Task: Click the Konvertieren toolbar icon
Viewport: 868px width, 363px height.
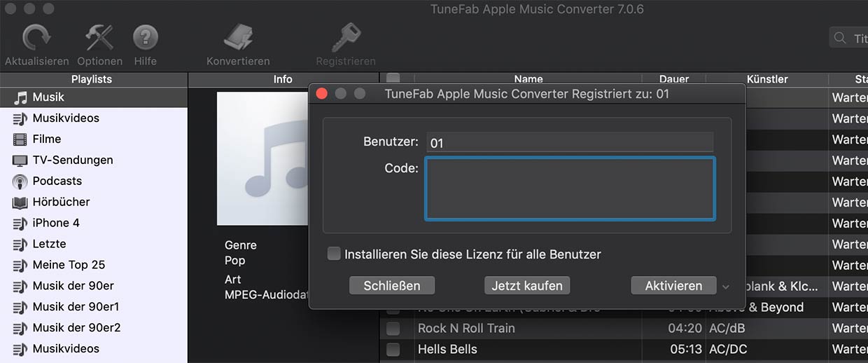Action: point(238,36)
